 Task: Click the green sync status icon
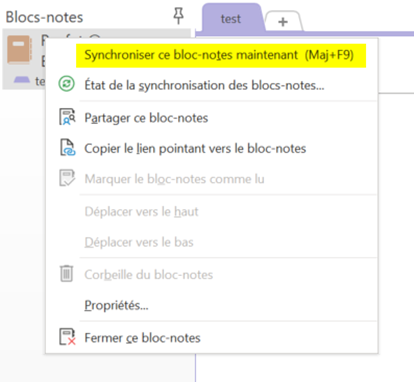coord(67,84)
